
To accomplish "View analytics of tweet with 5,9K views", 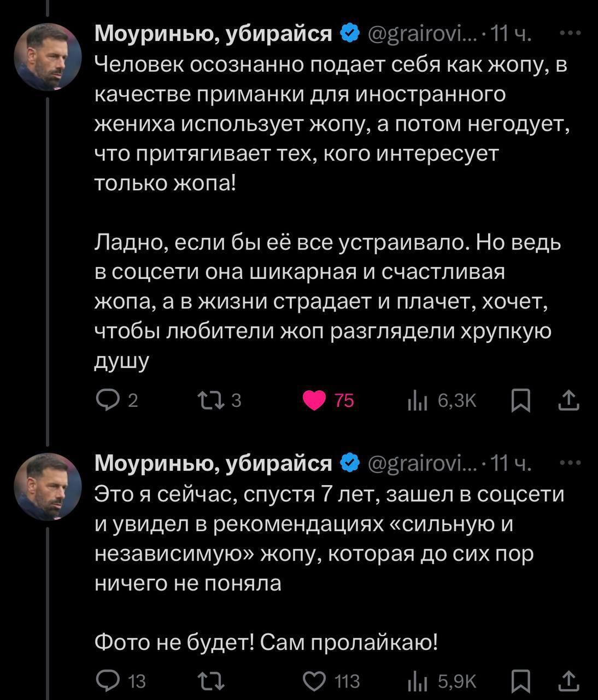I will point(417,681).
